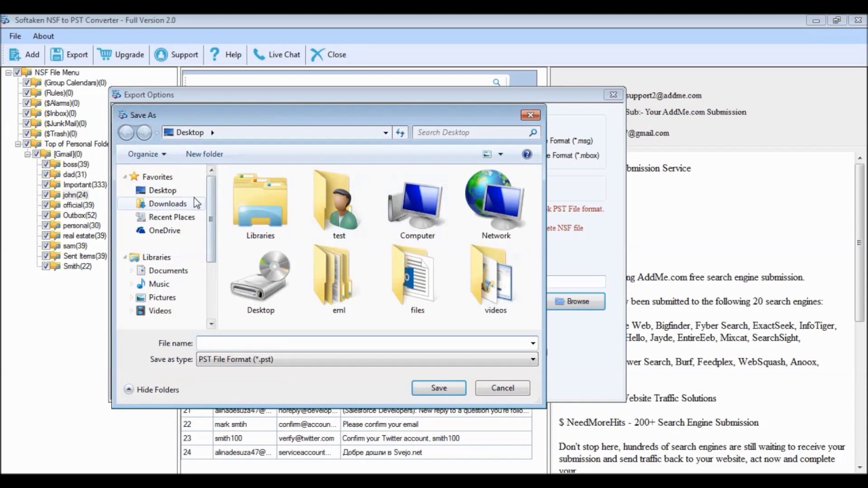Click the Cancel button
This screenshot has width=868, height=488.
click(502, 388)
